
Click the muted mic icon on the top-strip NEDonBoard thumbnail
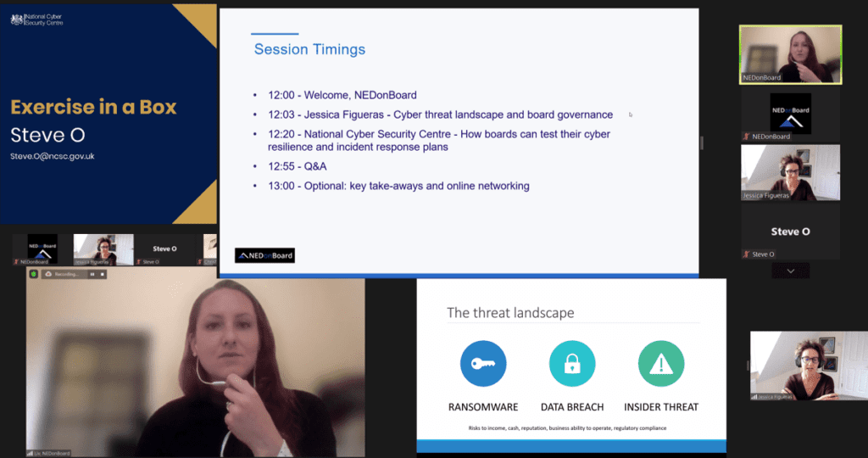(16, 262)
